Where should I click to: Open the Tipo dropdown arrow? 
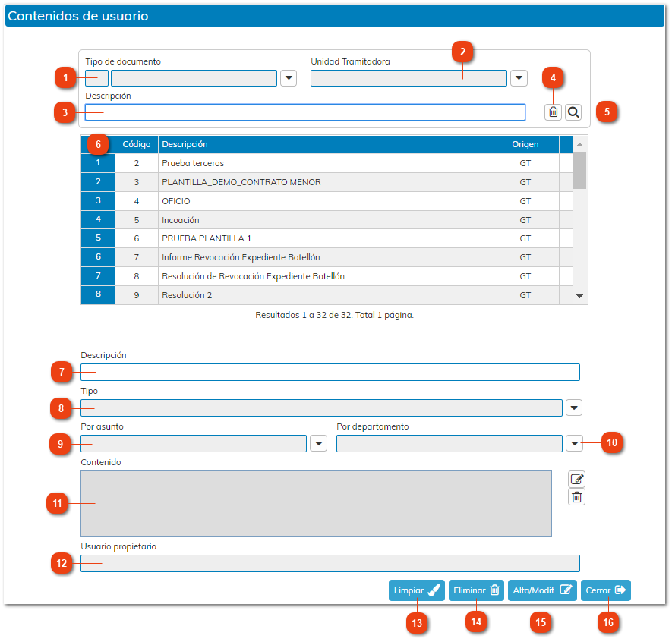coord(574,408)
